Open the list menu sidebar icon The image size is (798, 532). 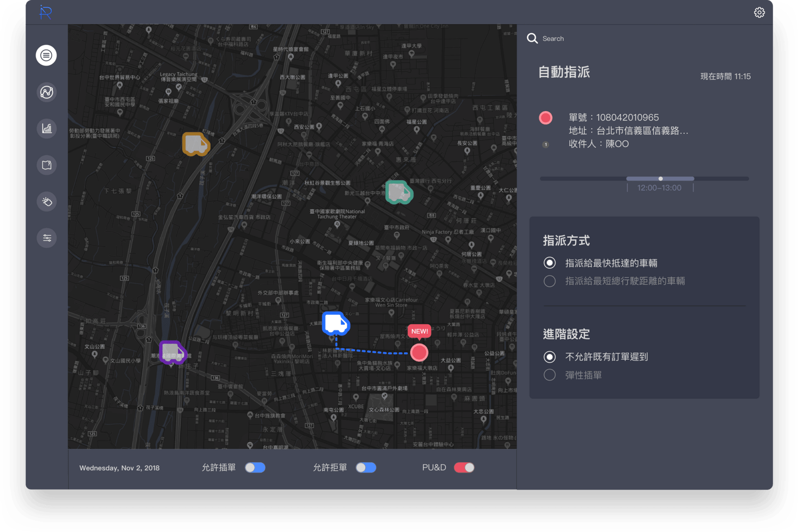tap(46, 56)
